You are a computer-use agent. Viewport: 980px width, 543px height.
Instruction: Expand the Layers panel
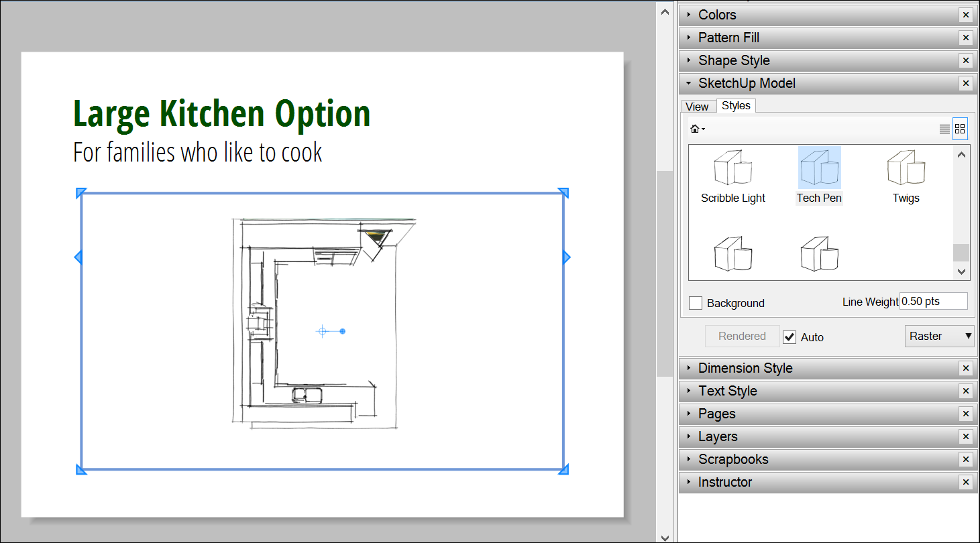click(718, 436)
